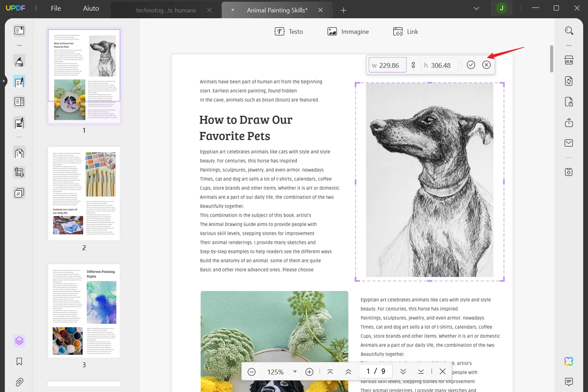Viewport: 588px width, 392px height.
Task: Open the Fill and Sign tool
Action: (19, 123)
